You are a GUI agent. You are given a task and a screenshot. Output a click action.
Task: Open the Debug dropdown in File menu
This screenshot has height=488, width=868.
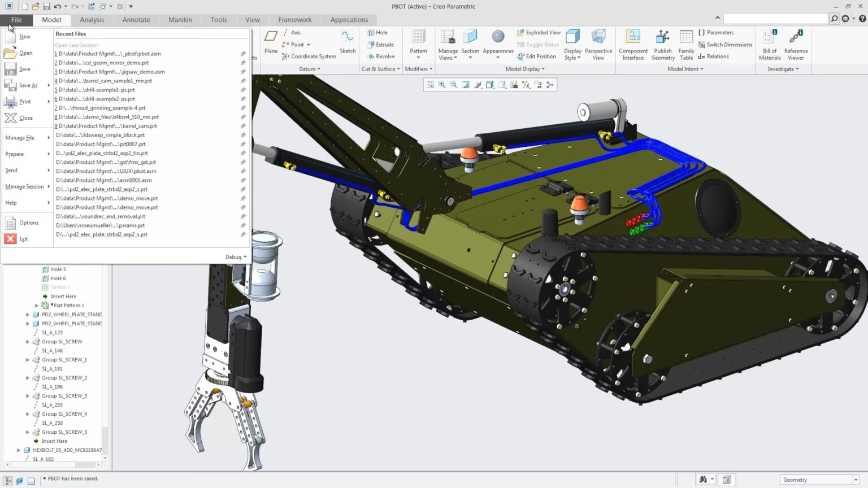pyautogui.click(x=236, y=257)
